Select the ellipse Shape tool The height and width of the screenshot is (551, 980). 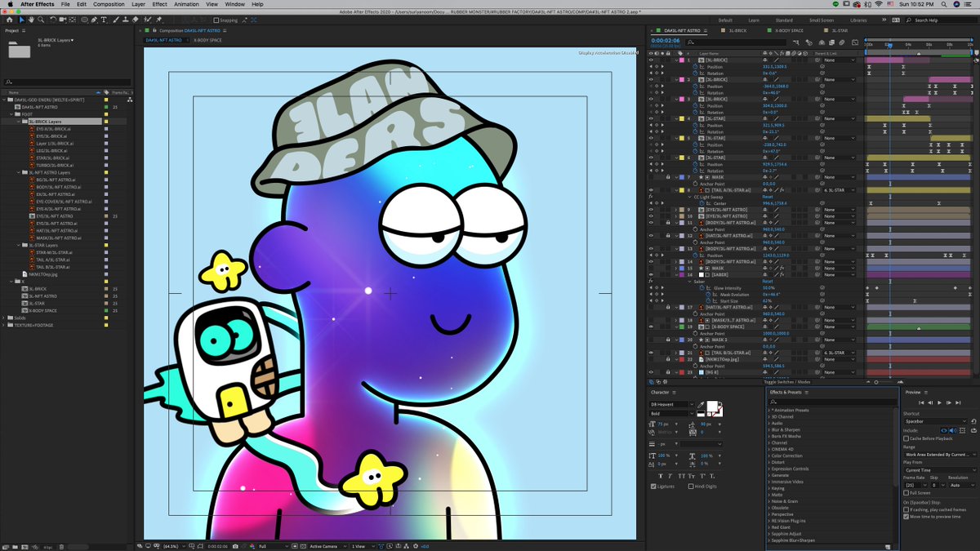84,20
